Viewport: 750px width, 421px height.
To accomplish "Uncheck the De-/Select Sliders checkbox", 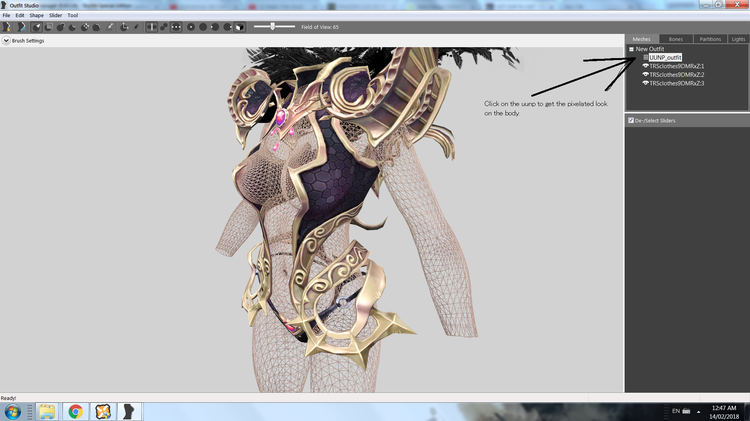I will (x=631, y=121).
